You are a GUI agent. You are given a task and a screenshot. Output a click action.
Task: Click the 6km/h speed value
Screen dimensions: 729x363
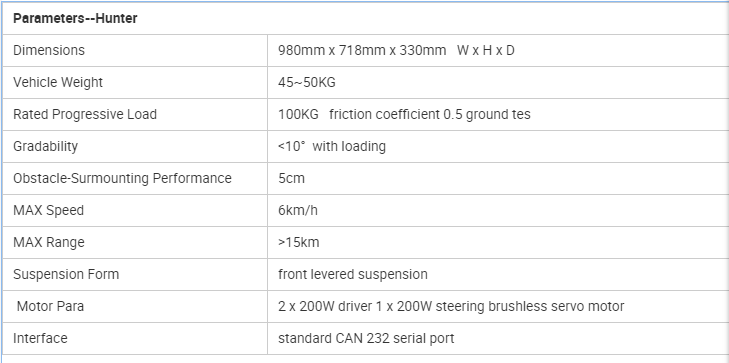click(298, 211)
